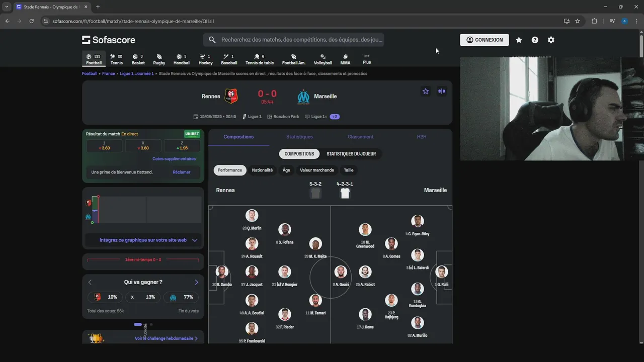644x362 pixels.
Task: Open player A. Rabiot portrait
Action: point(365,272)
